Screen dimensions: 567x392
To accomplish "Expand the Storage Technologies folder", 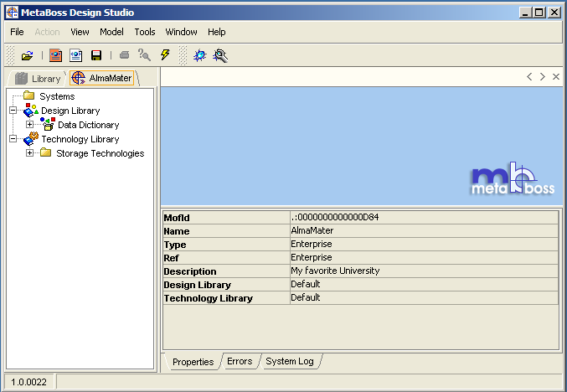I will (x=29, y=153).
